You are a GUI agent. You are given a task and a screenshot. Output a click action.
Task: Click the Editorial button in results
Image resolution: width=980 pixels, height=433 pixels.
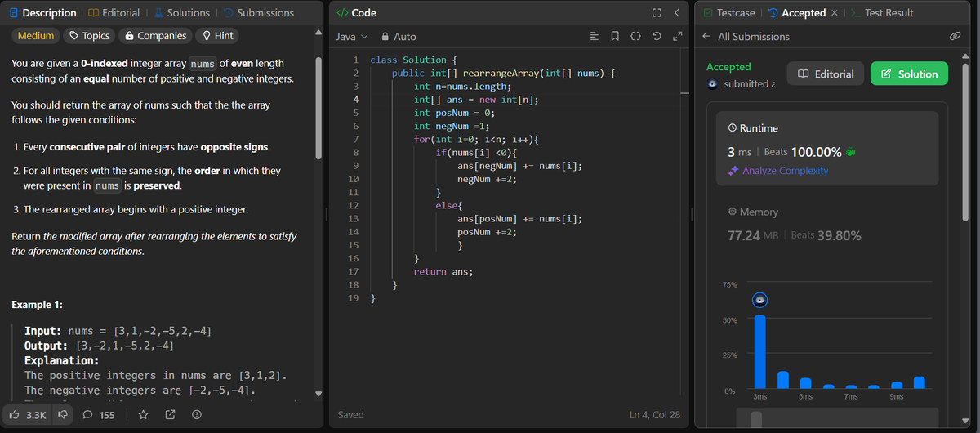pos(825,74)
